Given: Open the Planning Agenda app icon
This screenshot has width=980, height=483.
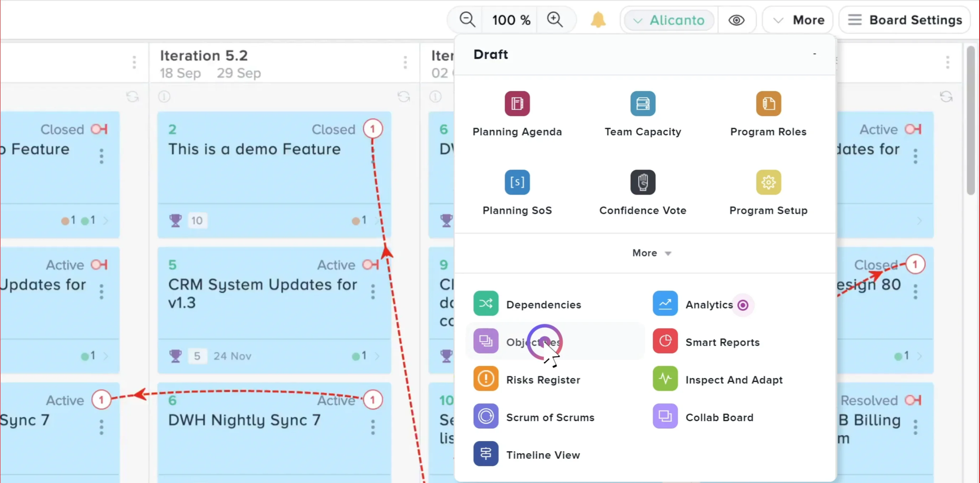Looking at the screenshot, I should 517,103.
